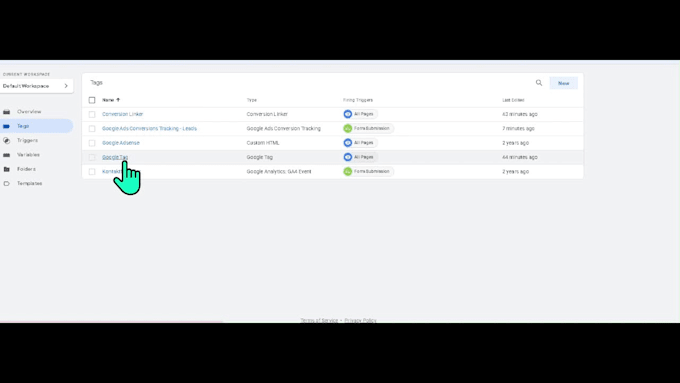
Task: Check the Kontakt row checkbox
Action: pos(92,172)
